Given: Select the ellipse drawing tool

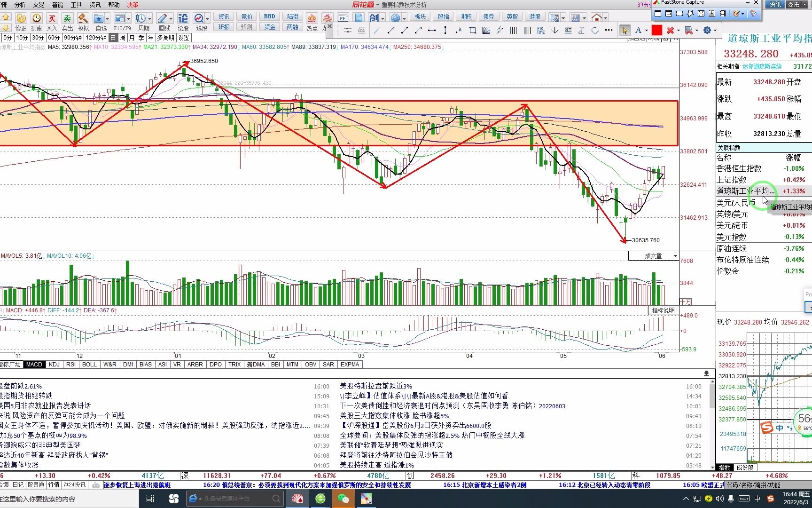Looking at the screenshot, I should click(x=595, y=31).
